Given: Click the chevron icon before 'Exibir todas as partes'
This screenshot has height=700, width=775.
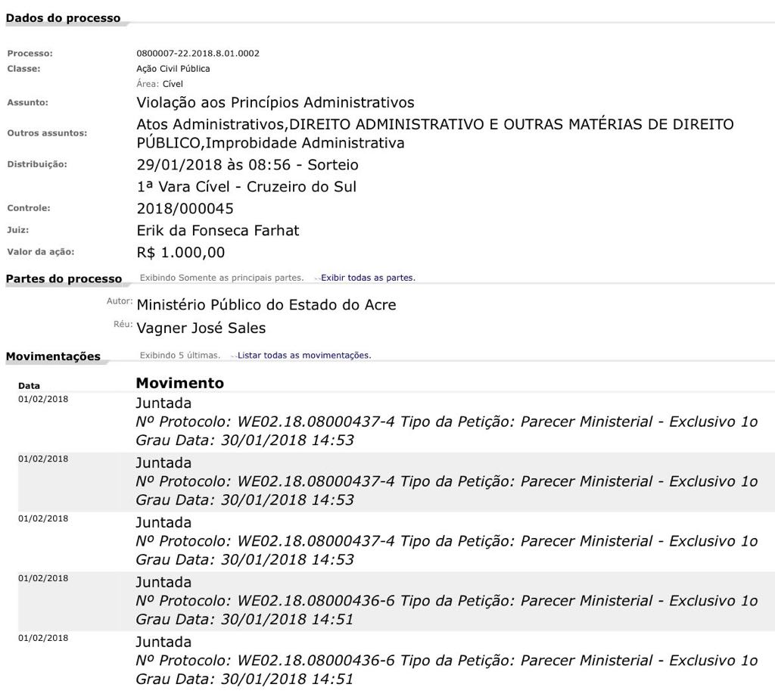Looking at the screenshot, I should pyautogui.click(x=317, y=278).
